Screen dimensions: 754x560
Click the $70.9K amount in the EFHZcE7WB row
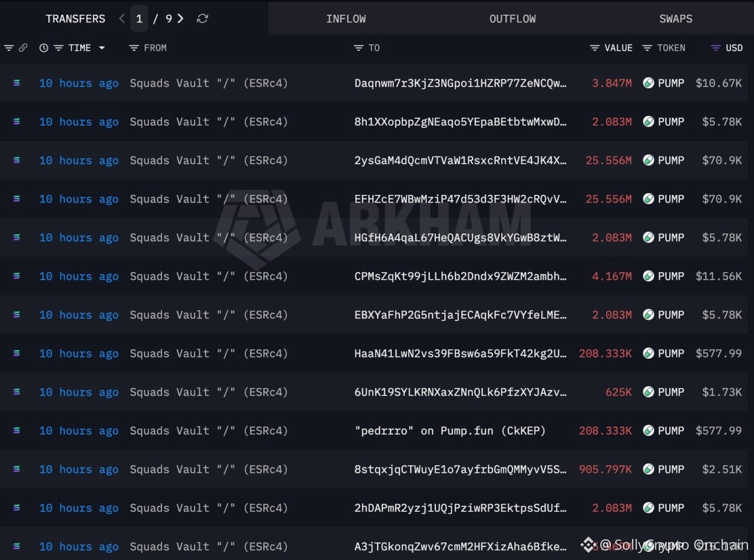[722, 199]
